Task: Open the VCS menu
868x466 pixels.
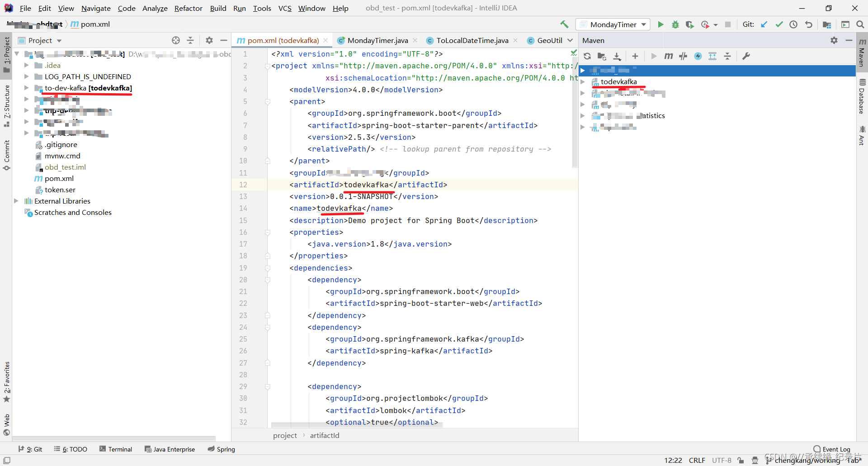Action: pyautogui.click(x=285, y=8)
